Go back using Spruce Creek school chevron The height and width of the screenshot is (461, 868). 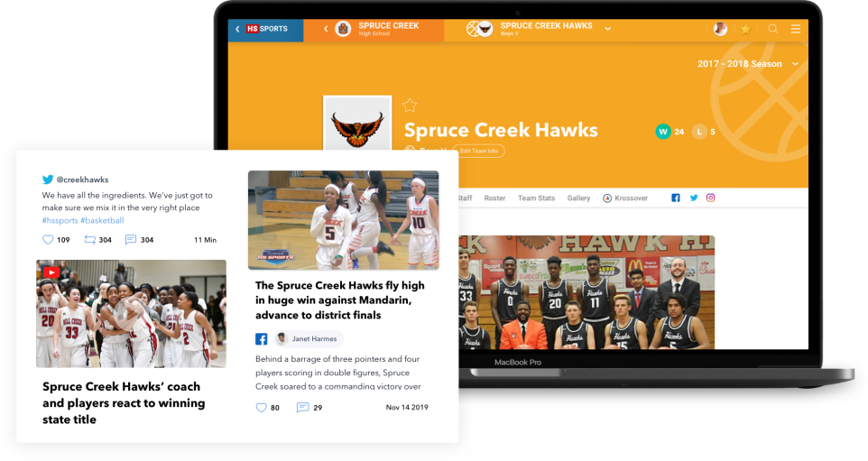point(326,29)
